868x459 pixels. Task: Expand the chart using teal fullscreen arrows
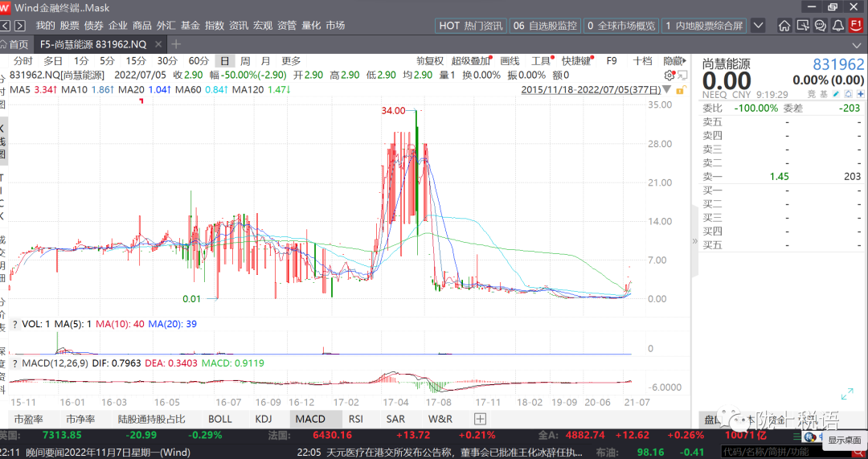(847, 394)
